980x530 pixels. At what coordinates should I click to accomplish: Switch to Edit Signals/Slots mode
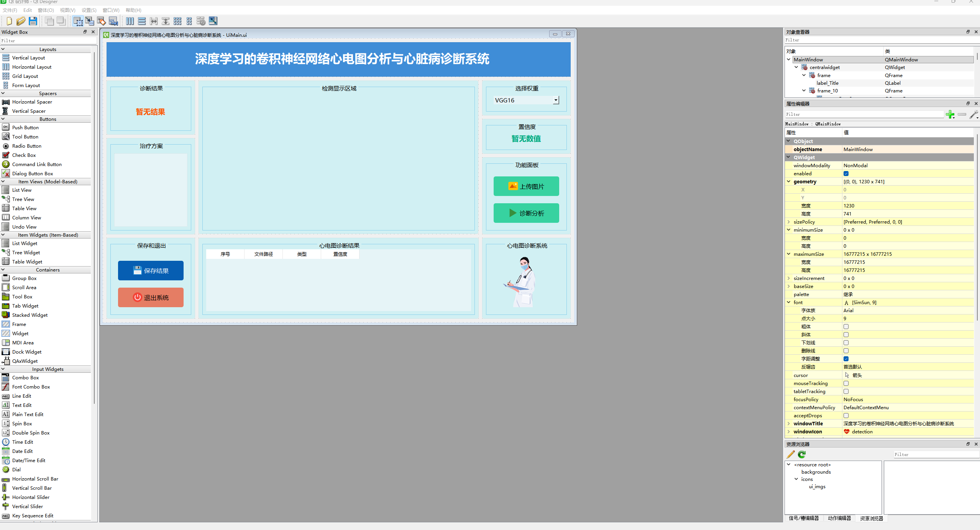pyautogui.click(x=90, y=21)
